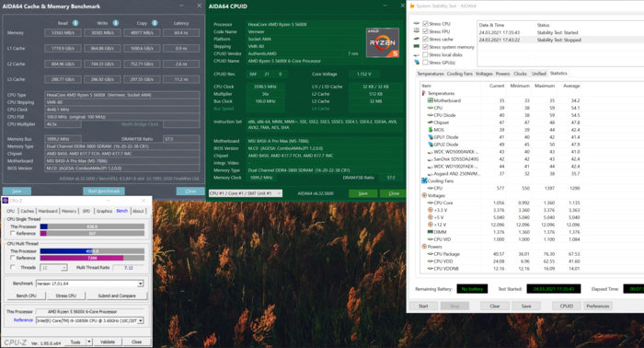Viewport: 644px width, 348px height.
Task: Click Save in Cache & Memory Benchmark window
Action: point(17,191)
